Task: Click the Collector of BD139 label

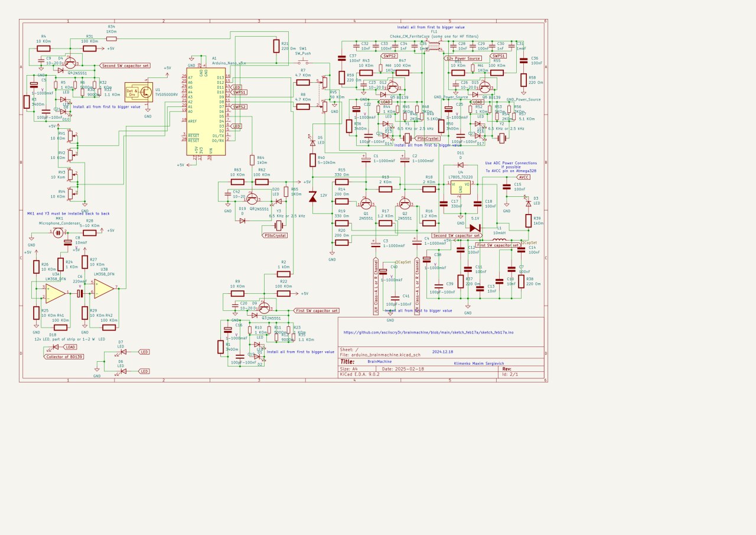Action: click(64, 356)
